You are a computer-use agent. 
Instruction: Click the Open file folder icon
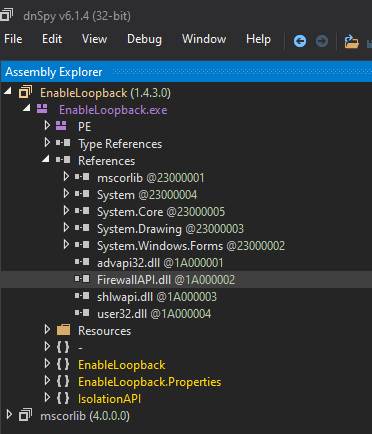(x=351, y=41)
